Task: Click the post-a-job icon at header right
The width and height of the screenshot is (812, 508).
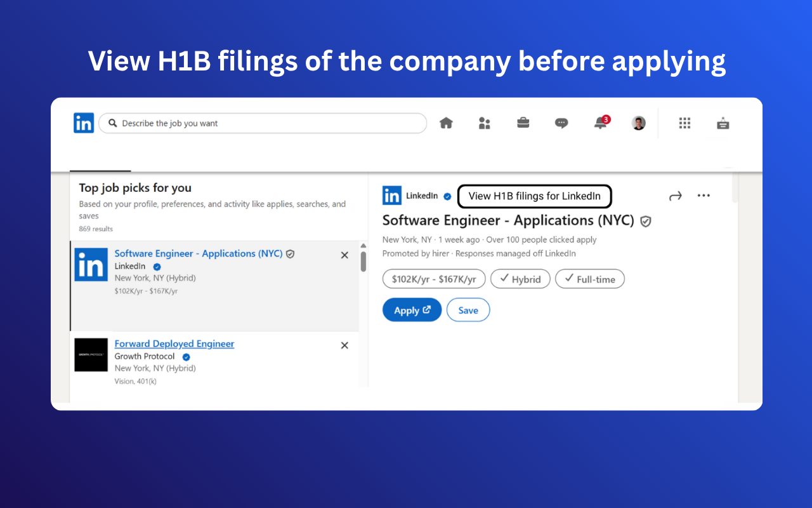Action: tap(723, 123)
